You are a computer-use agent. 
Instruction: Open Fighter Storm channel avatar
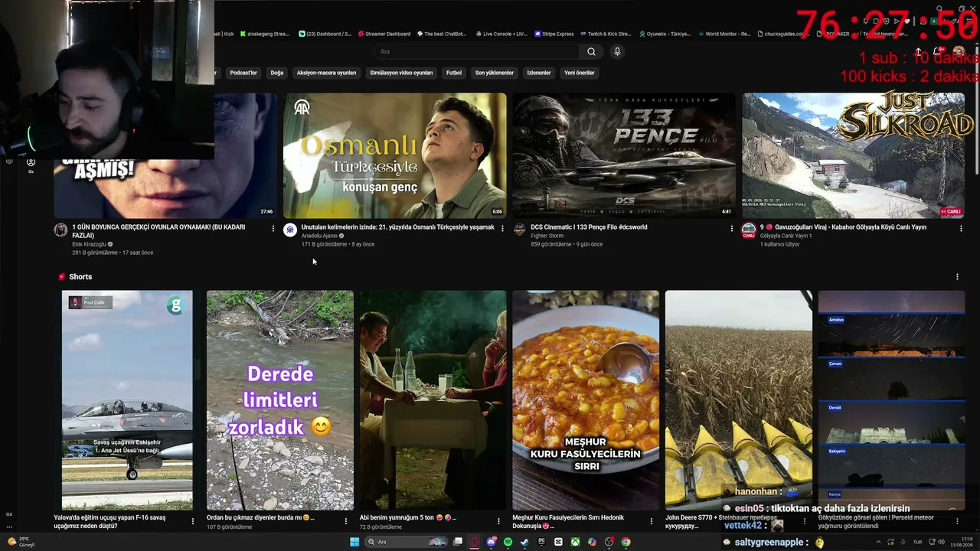pyautogui.click(x=520, y=230)
